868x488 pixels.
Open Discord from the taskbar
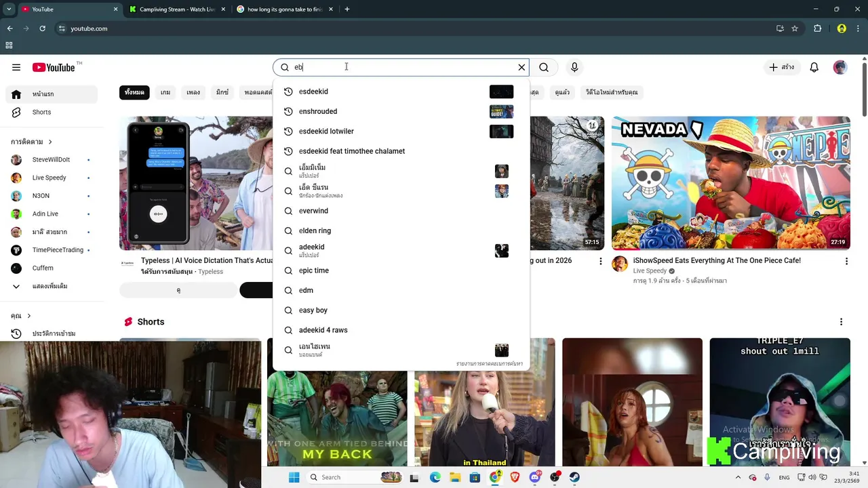(x=535, y=477)
